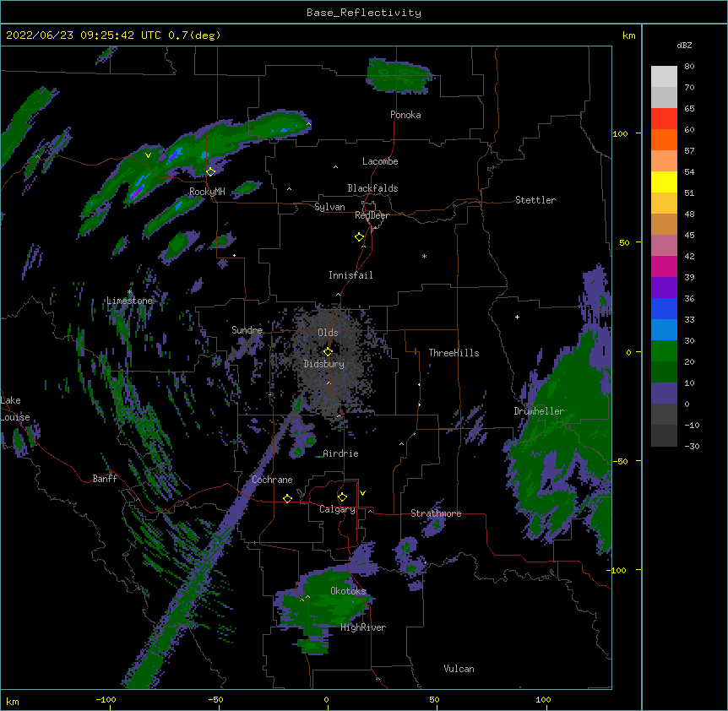The image size is (728, 711).
Task: Pick the white-gray swatch at top of legend
Action: (x=664, y=77)
